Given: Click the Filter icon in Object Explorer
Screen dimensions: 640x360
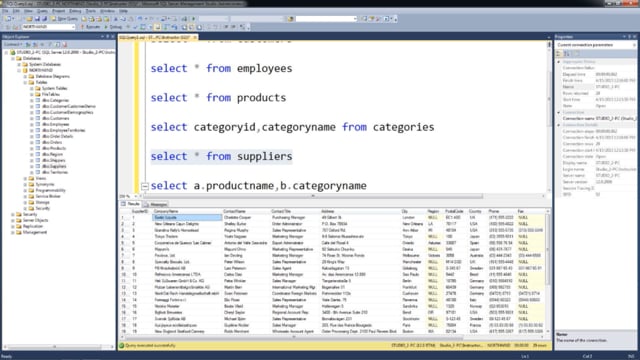Looking at the screenshot, I should pos(50,44).
